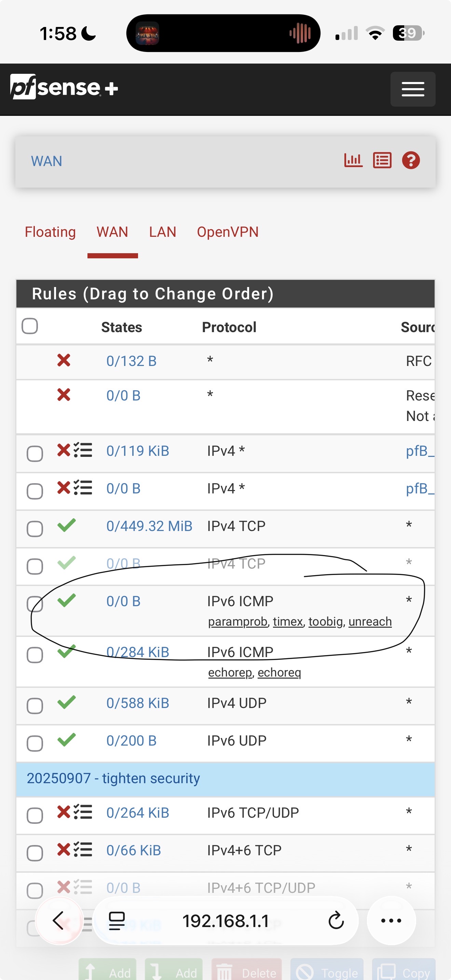
Task: Tick checkbox for IPv6 ICMP echorep rule
Action: 35,655
